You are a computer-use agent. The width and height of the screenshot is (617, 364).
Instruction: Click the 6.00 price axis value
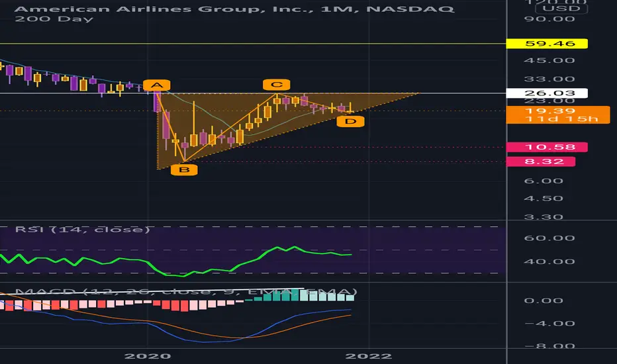point(544,181)
